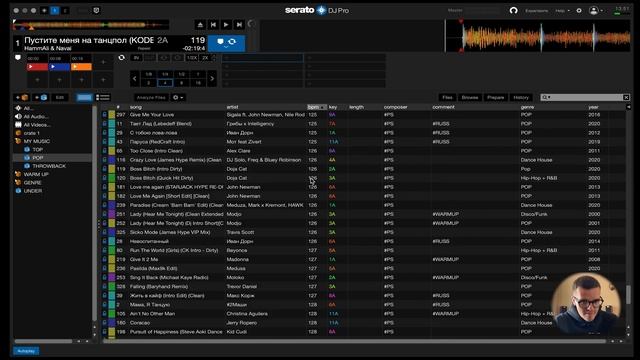This screenshot has height=360, width=640.
Task: Open the Browse panel tab
Action: point(470,98)
